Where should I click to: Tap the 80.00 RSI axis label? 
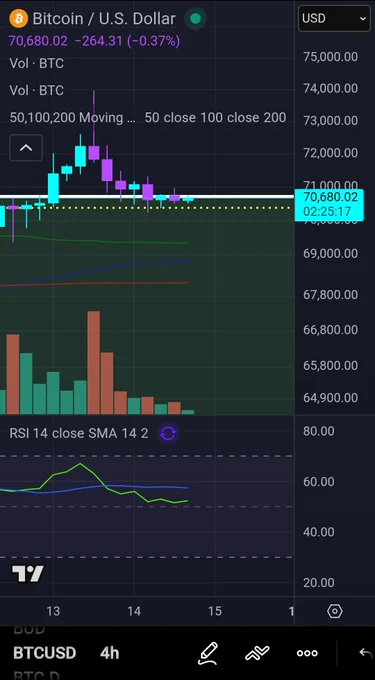[319, 431]
